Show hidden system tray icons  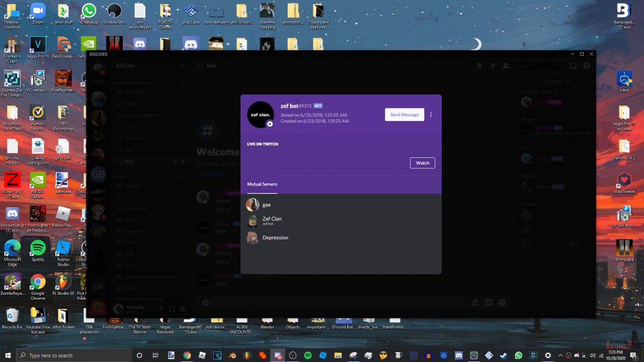click(x=560, y=355)
